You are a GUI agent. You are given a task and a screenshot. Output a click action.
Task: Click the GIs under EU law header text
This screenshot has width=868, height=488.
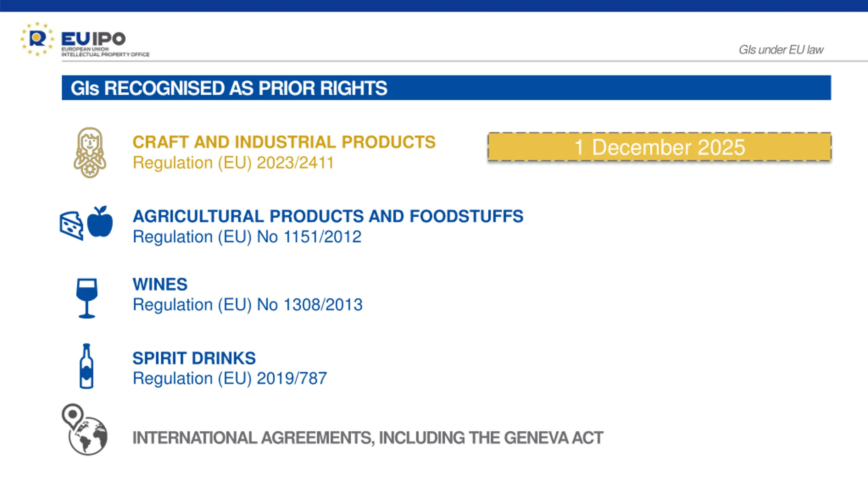781,50
